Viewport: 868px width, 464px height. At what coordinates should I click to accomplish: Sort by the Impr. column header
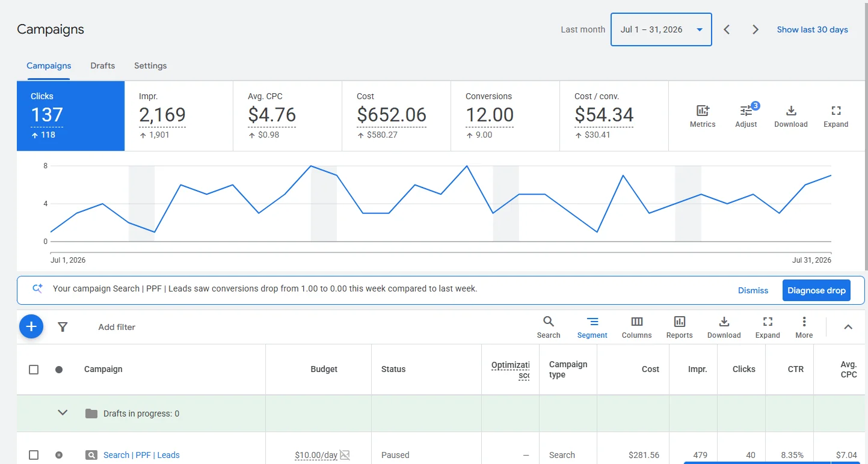[697, 369]
